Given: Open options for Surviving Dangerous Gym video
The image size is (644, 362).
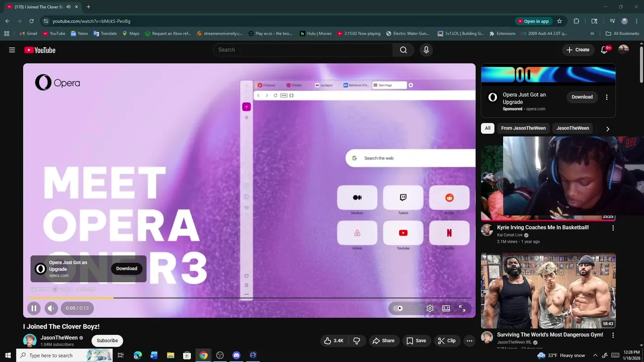Looking at the screenshot, I should 613,335.
